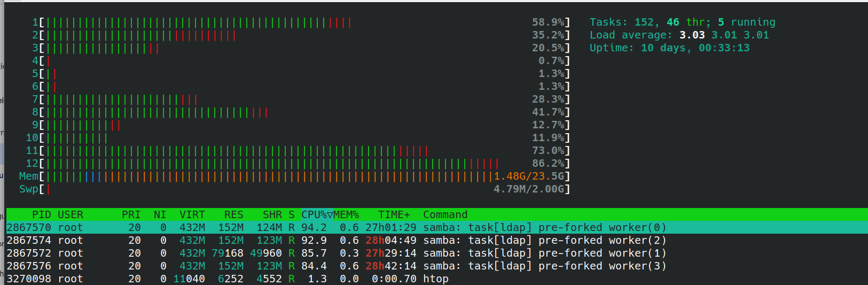This screenshot has height=285, width=868.
Task: Click the Command column header
Action: (x=445, y=214)
